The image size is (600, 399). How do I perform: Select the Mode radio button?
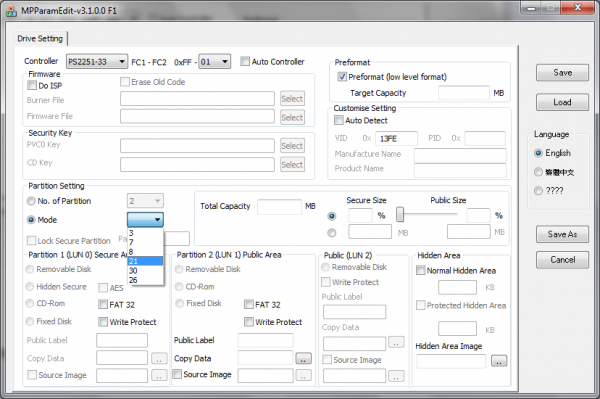tap(31, 220)
